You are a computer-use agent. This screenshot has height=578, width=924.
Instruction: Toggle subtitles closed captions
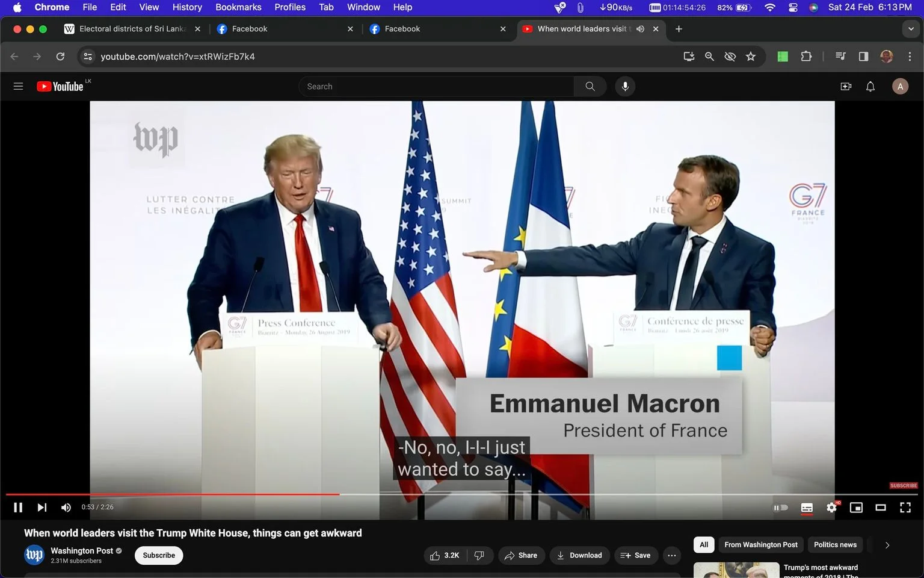pyautogui.click(x=807, y=508)
